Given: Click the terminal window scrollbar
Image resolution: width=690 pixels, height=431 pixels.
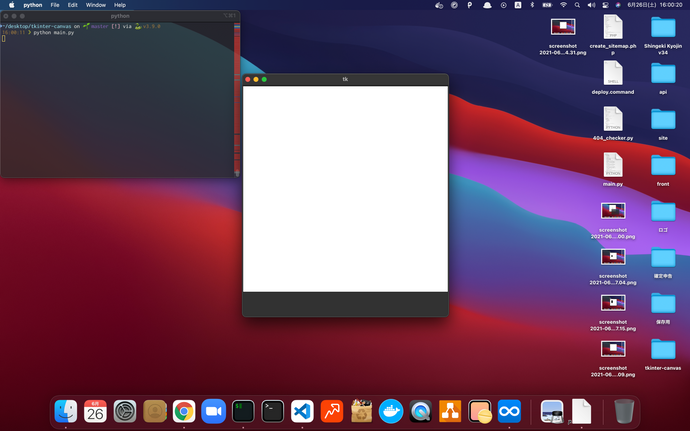Looking at the screenshot, I should point(237,100).
